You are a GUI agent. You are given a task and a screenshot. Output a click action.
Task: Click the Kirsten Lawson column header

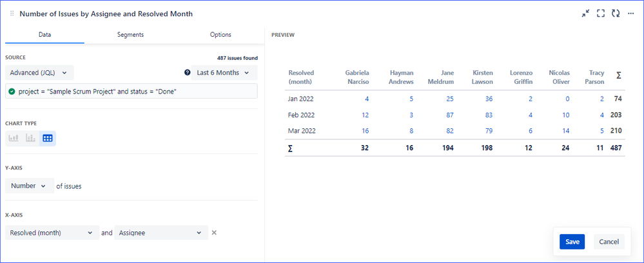(482, 77)
